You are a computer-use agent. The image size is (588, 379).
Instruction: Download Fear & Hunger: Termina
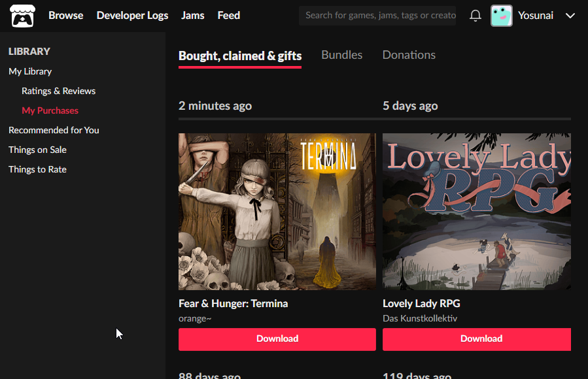pyautogui.click(x=277, y=339)
